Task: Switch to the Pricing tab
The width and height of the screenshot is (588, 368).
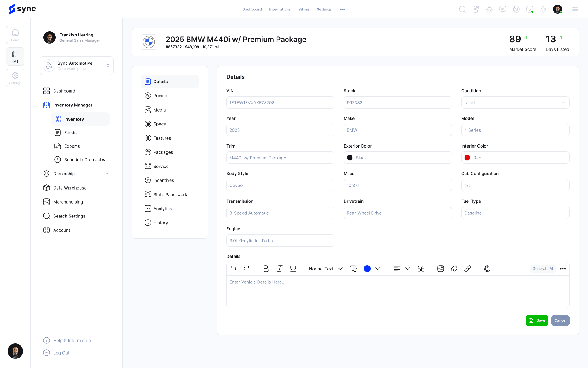Action: tap(170, 96)
